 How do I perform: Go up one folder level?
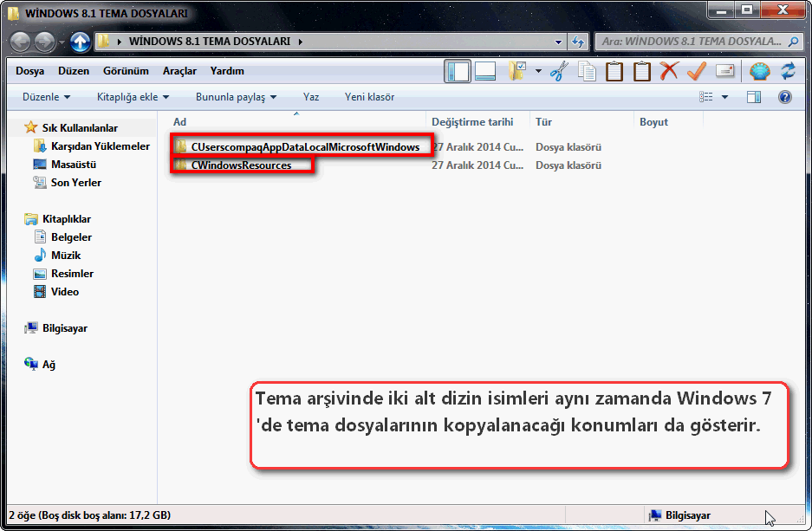[x=81, y=42]
